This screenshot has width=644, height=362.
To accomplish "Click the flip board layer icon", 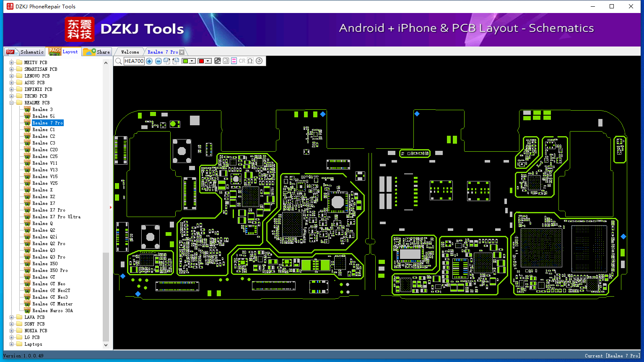I will (x=218, y=61).
